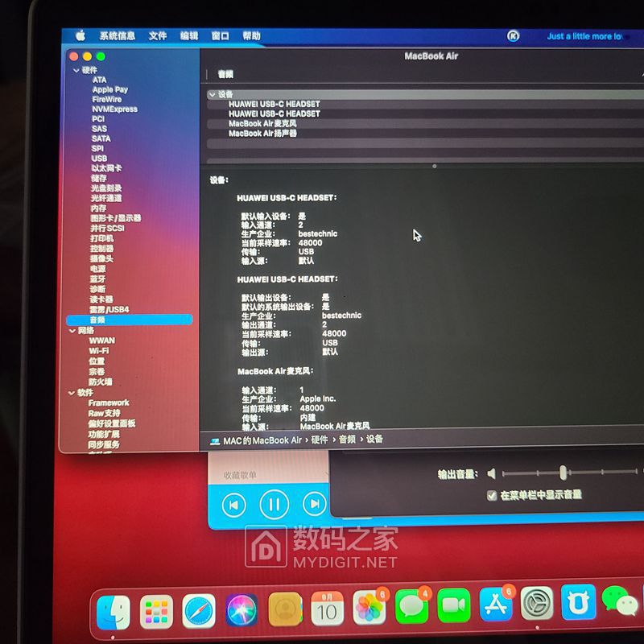
Task: Select 打印机 in the sidebar
Action: [102, 238]
